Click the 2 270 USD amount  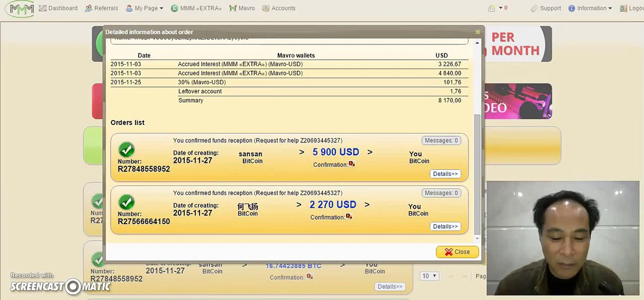pyautogui.click(x=333, y=205)
